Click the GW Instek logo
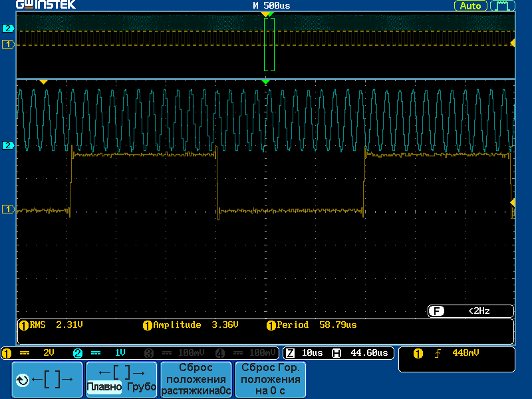 pyautogui.click(x=46, y=5)
